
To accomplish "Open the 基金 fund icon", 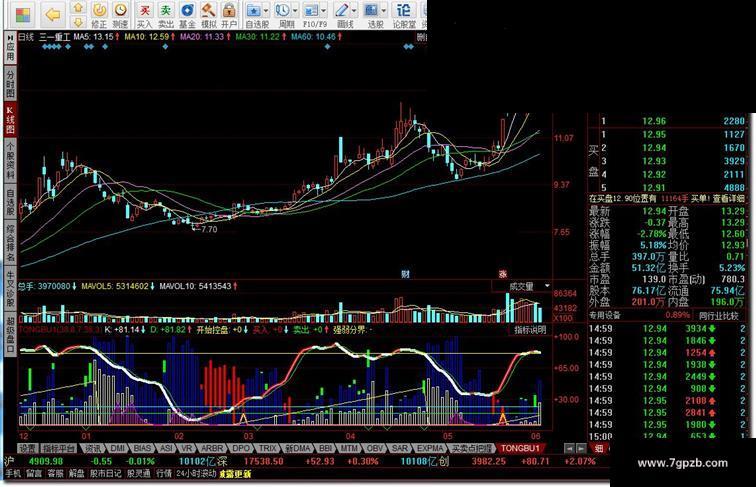I will 187,10.
